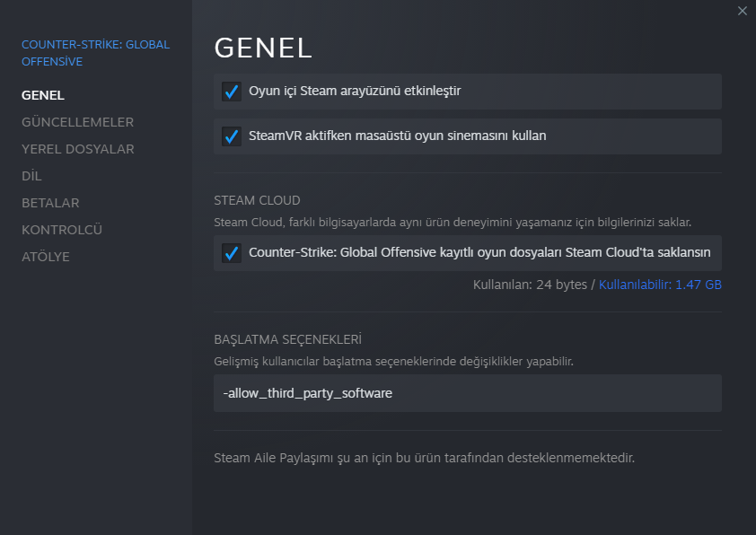Show the KONTROLCÜ settings
The width and height of the screenshot is (756, 535).
(x=62, y=230)
